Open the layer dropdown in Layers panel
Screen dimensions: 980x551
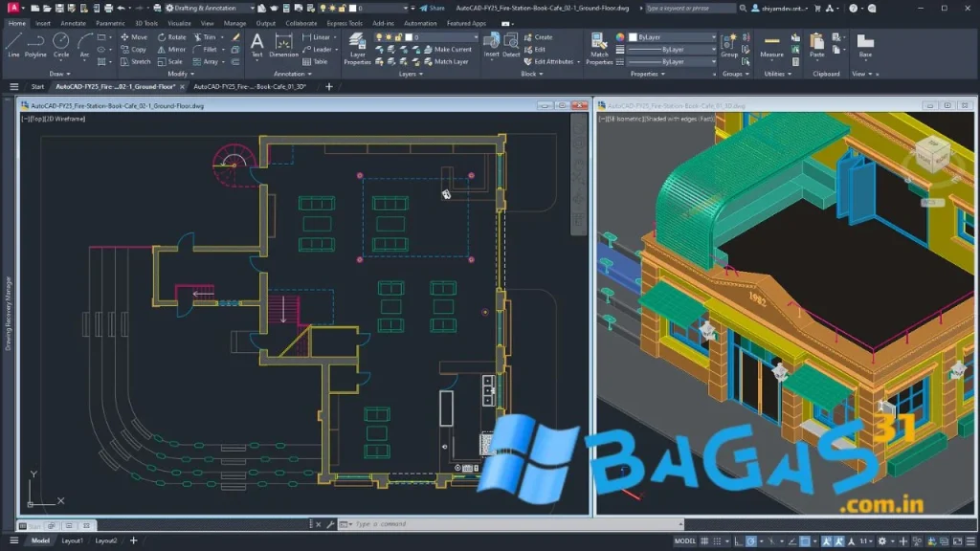(x=427, y=37)
